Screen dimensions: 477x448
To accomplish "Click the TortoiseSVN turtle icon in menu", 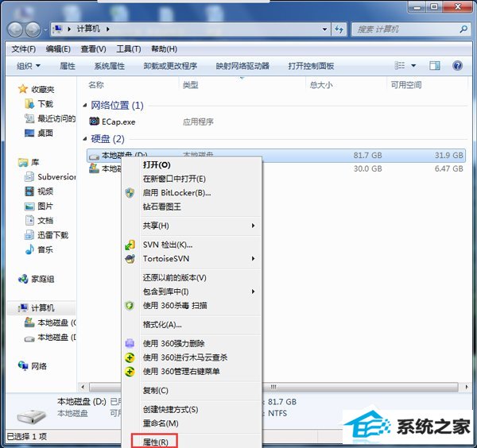I will click(130, 259).
